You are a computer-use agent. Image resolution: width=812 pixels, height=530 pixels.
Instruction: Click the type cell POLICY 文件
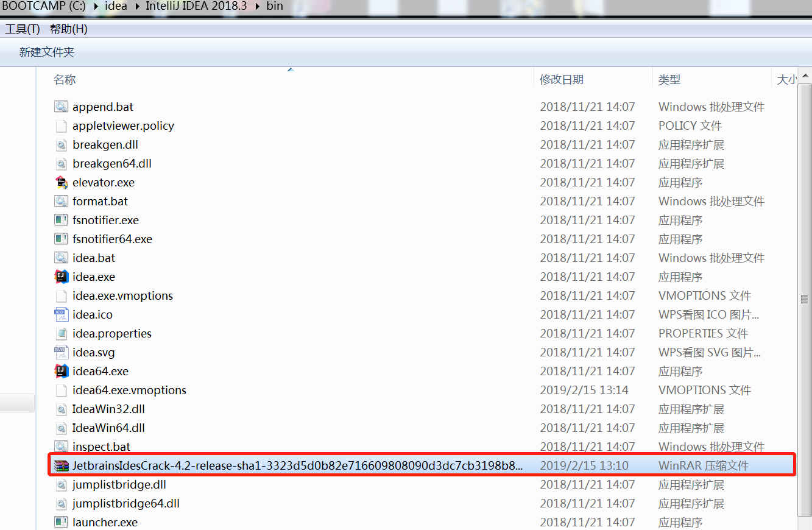690,125
